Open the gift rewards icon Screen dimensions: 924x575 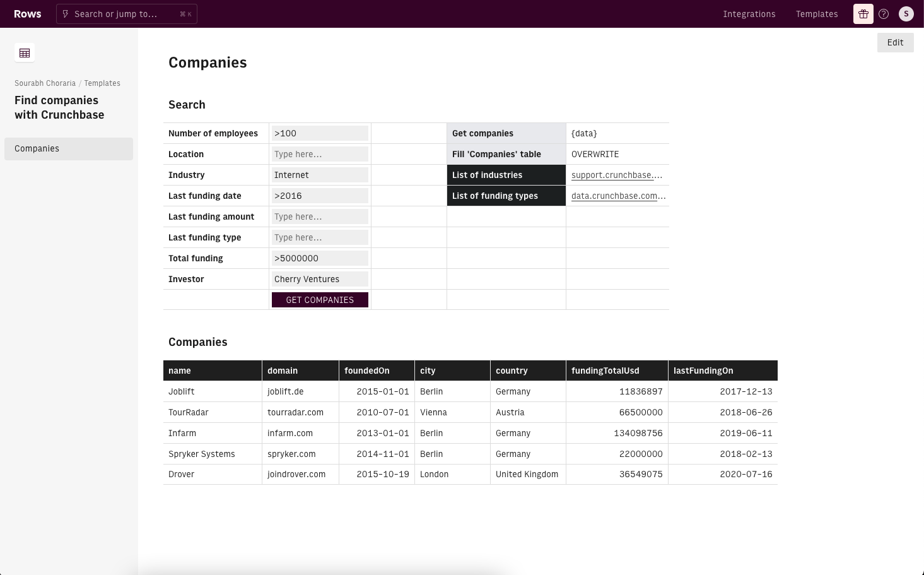click(x=863, y=14)
